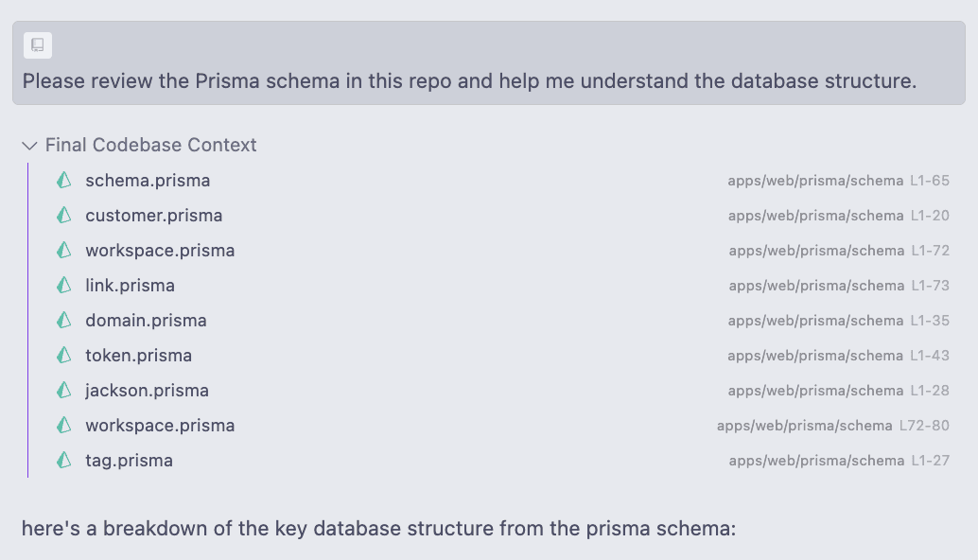
Task: Open the jackson.prisma file
Action: tap(147, 391)
